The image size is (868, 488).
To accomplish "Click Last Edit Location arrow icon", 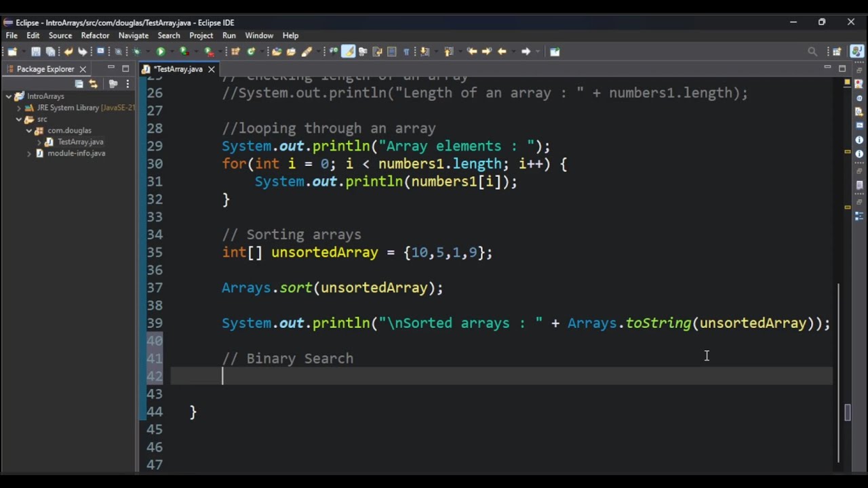I will (x=472, y=52).
